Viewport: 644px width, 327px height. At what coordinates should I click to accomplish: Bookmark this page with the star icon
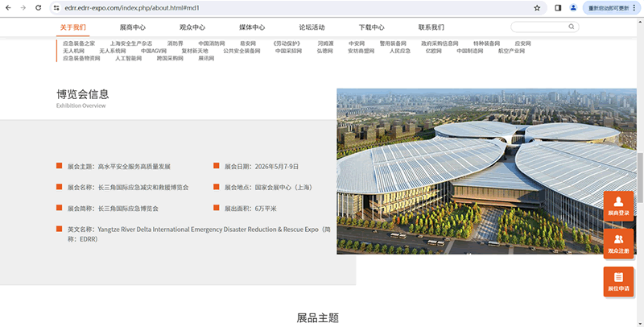(x=537, y=7)
